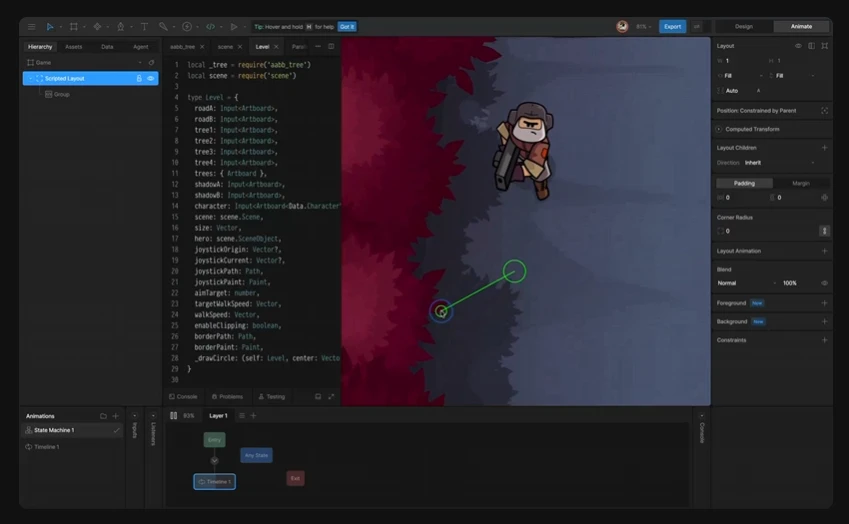Toggle the Layout visibility eye icon
849x524 pixels.
point(798,46)
